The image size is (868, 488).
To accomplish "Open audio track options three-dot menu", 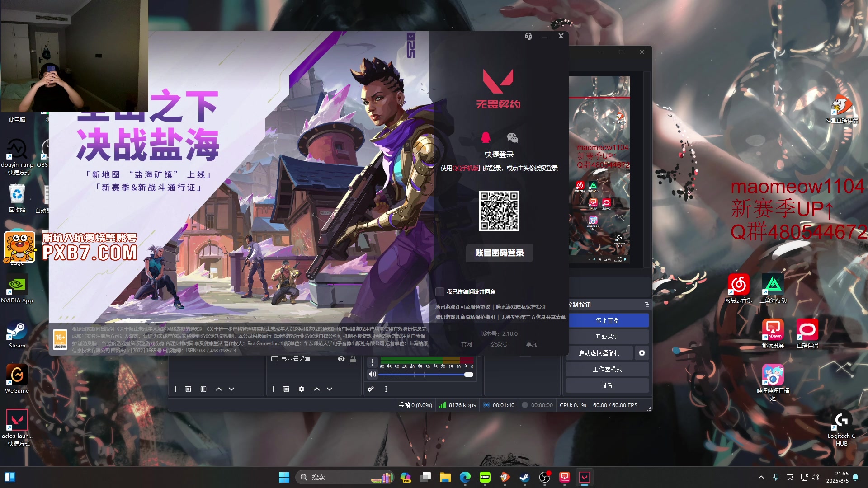I will pos(373,362).
